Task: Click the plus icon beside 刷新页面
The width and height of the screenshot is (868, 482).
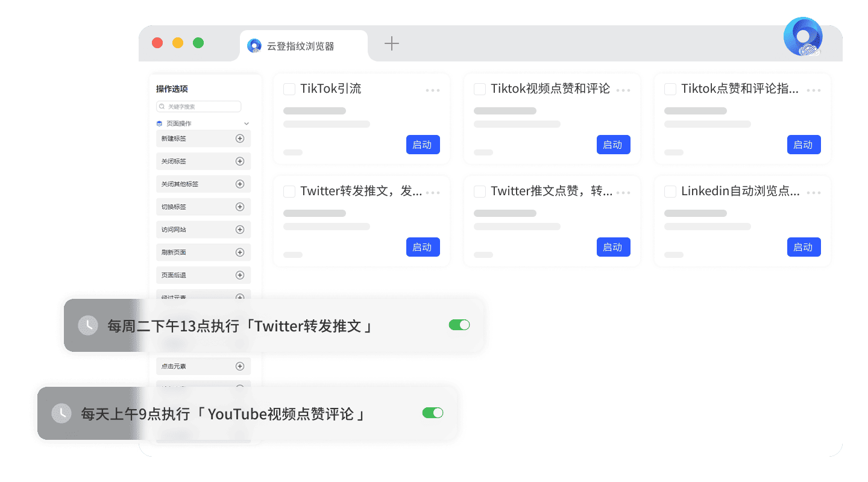Action: [239, 252]
